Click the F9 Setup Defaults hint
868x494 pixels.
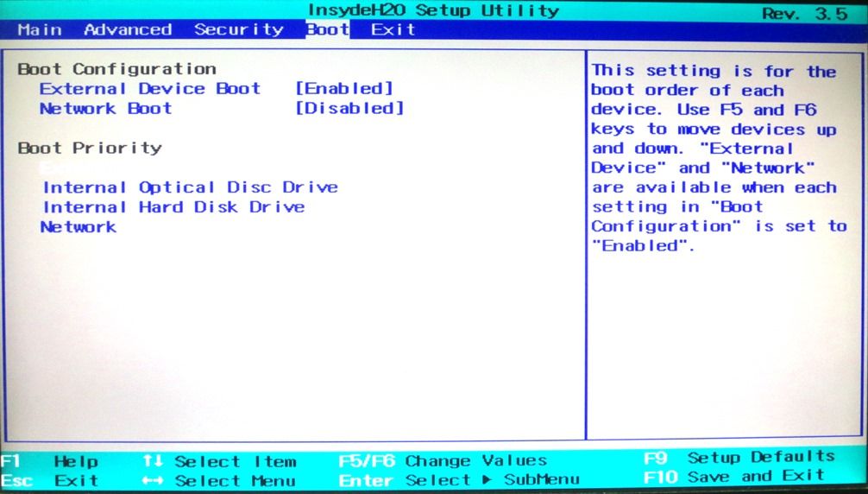coord(739,458)
